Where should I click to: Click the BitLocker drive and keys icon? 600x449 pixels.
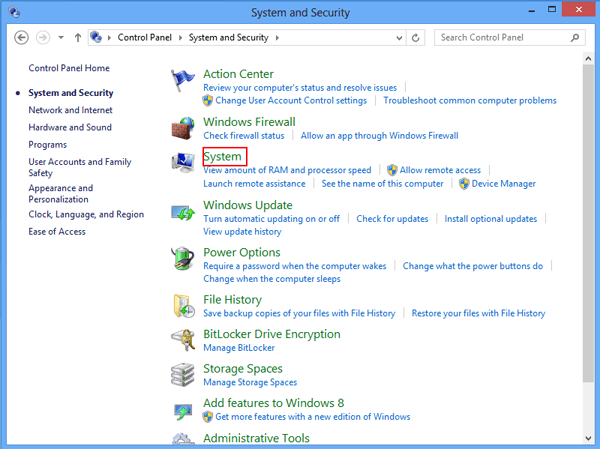[x=183, y=340]
